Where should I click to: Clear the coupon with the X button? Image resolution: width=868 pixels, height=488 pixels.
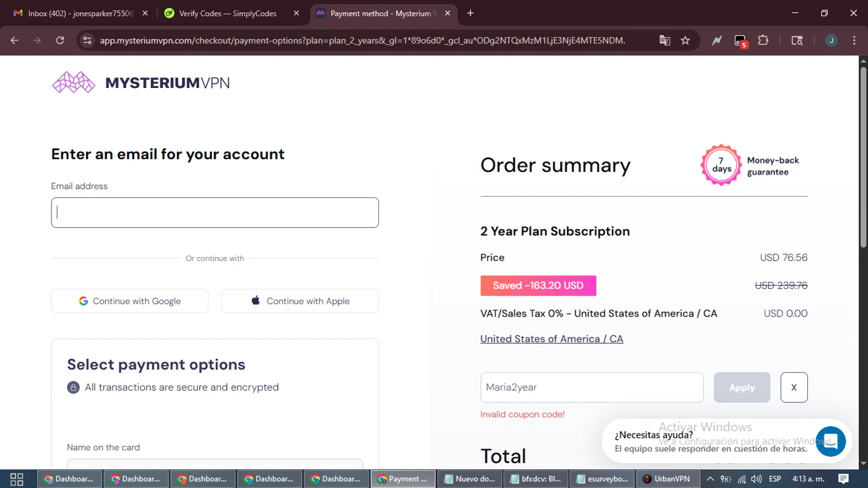tap(794, 387)
